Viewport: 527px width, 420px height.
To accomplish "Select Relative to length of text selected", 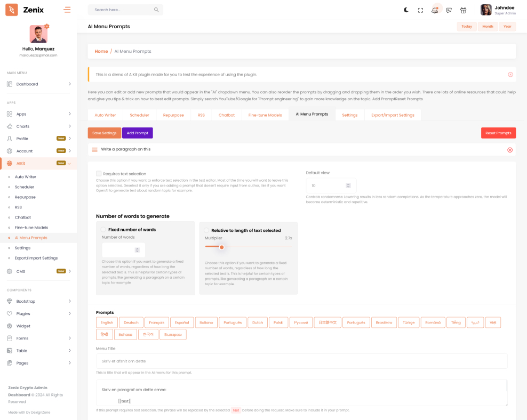I will (206, 230).
